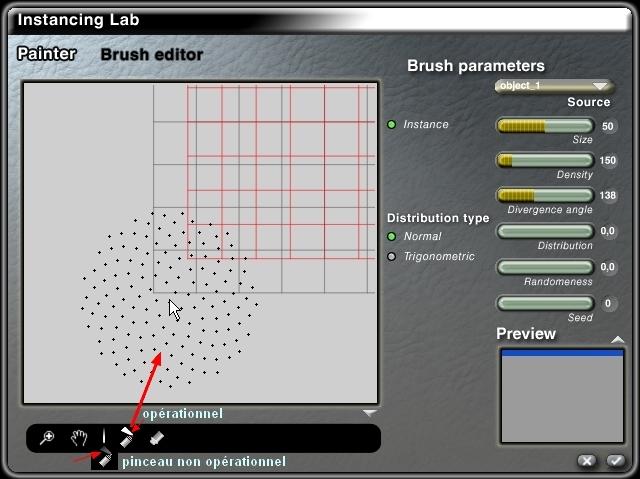
Task: Expand the arrow below painting canvas
Action: click(x=370, y=413)
